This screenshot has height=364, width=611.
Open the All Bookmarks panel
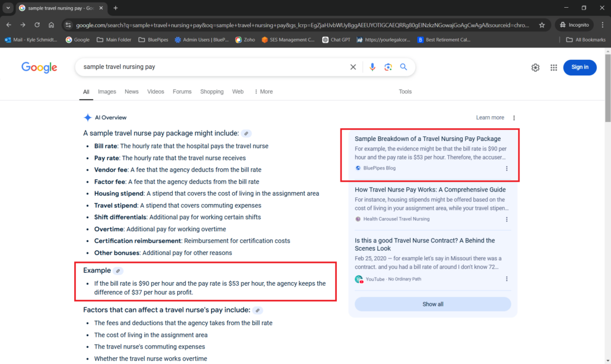(x=585, y=40)
